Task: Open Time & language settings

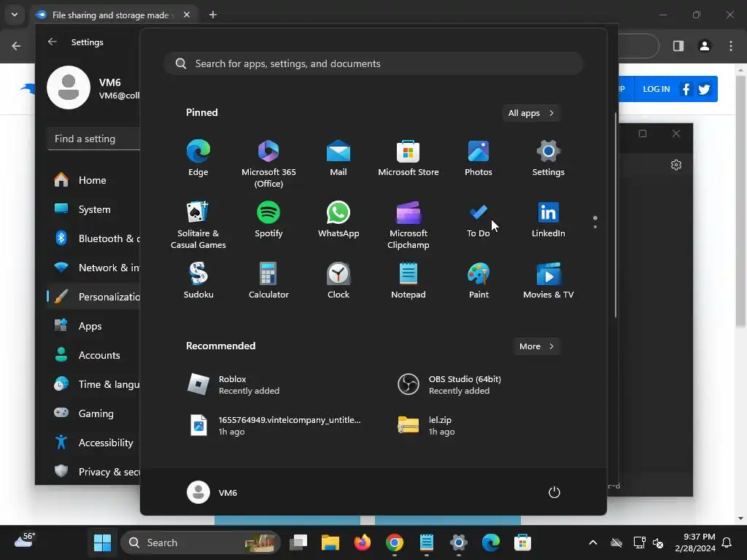Action: click(93, 384)
